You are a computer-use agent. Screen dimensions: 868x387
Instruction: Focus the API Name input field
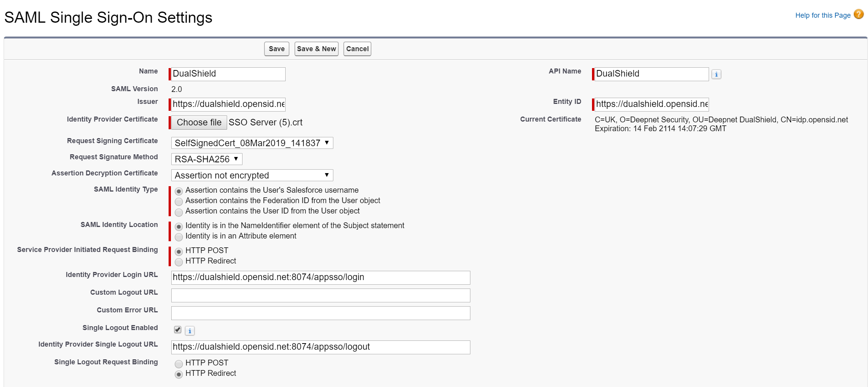[652, 74]
